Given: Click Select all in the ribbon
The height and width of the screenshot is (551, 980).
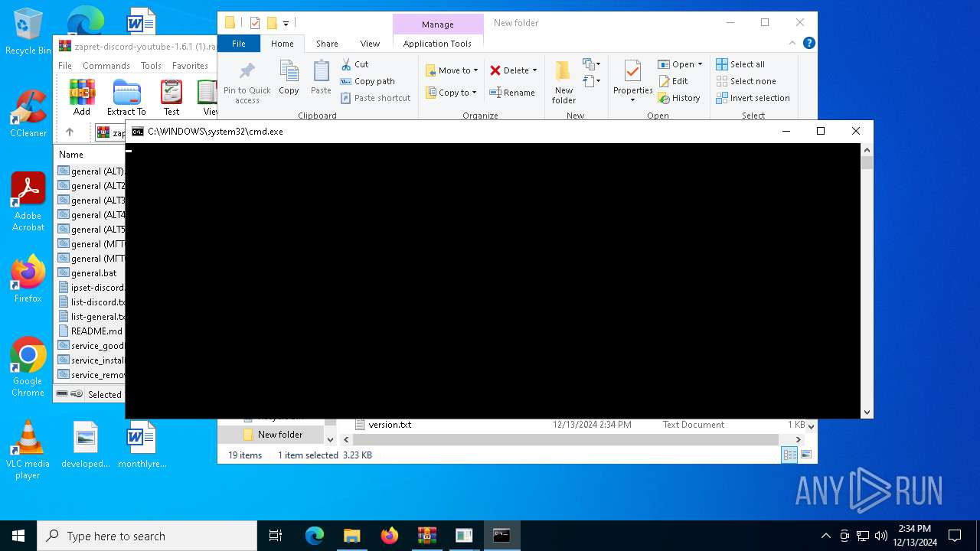Looking at the screenshot, I should click(740, 64).
